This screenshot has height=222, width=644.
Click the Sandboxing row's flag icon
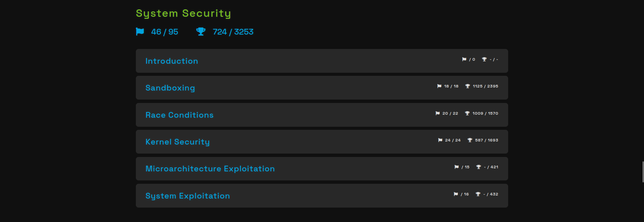tap(439, 86)
